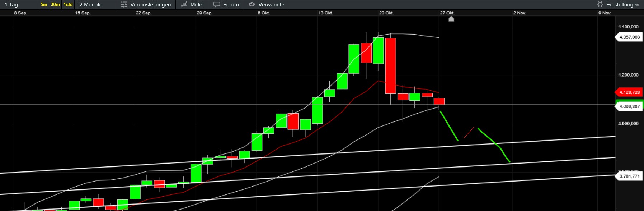
Task: Click the '27 Okt.' date label
Action: coord(447,13)
